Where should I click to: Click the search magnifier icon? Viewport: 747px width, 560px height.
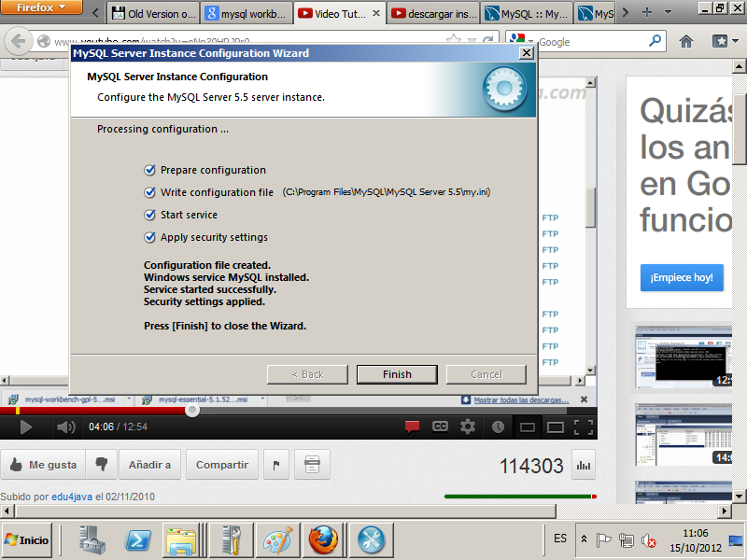(655, 41)
